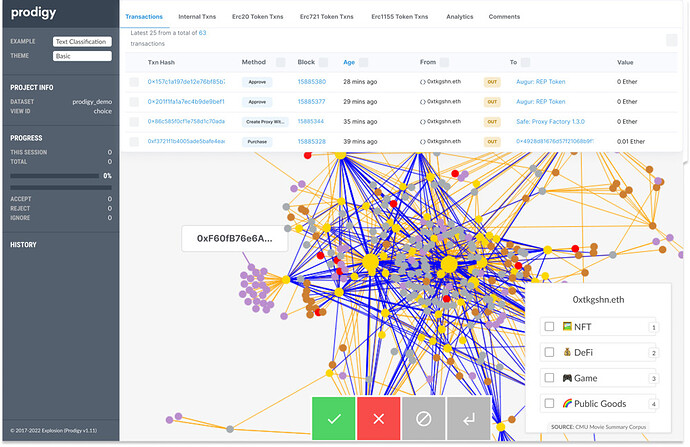Click the Game controller emoji icon
The height and width of the screenshot is (447, 690).
(567, 377)
